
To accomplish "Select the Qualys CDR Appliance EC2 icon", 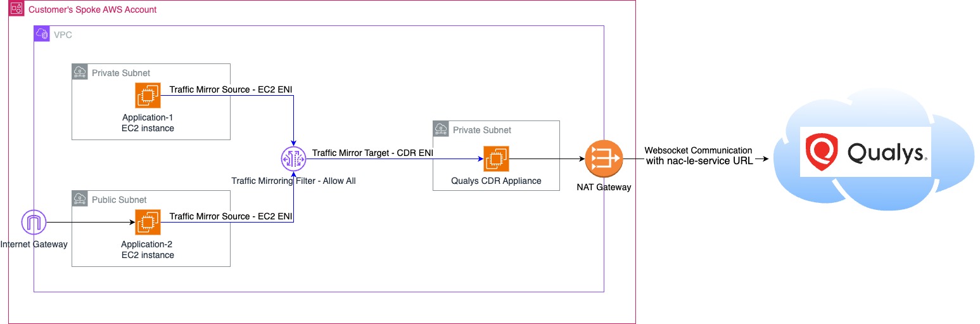I will coord(496,159).
